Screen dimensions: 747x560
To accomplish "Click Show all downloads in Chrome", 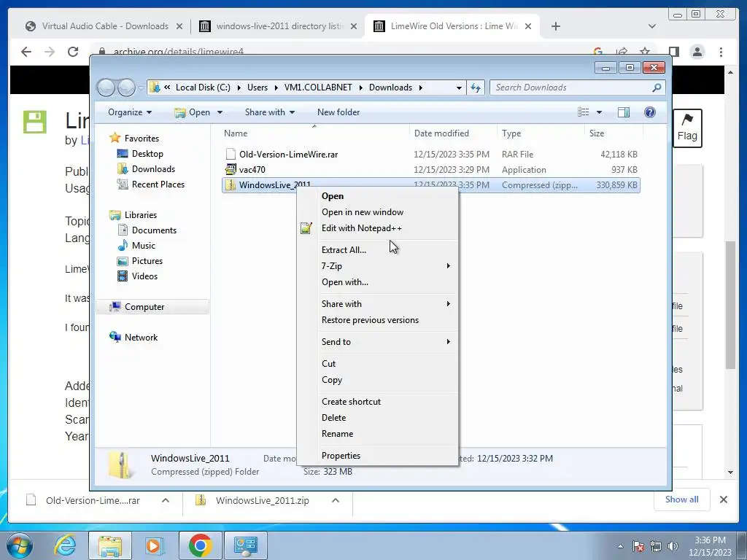I will [x=682, y=499].
